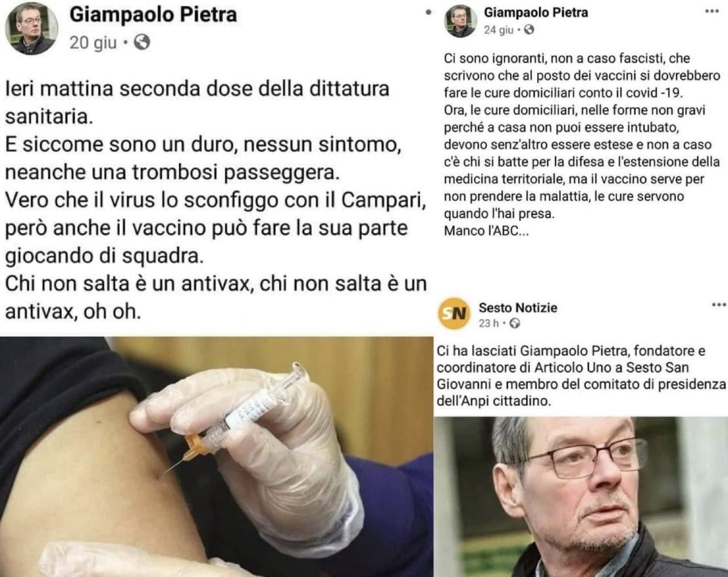Open Giampaolo Pietra's avatar on the 24 giu post
Image resolution: width=728 pixels, height=577 pixels.
460,20
